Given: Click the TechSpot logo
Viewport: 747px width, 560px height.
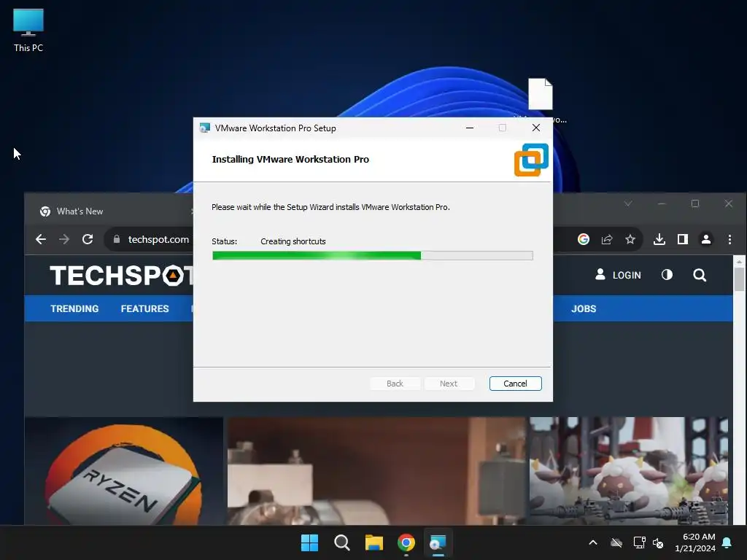Looking at the screenshot, I should pos(122,275).
